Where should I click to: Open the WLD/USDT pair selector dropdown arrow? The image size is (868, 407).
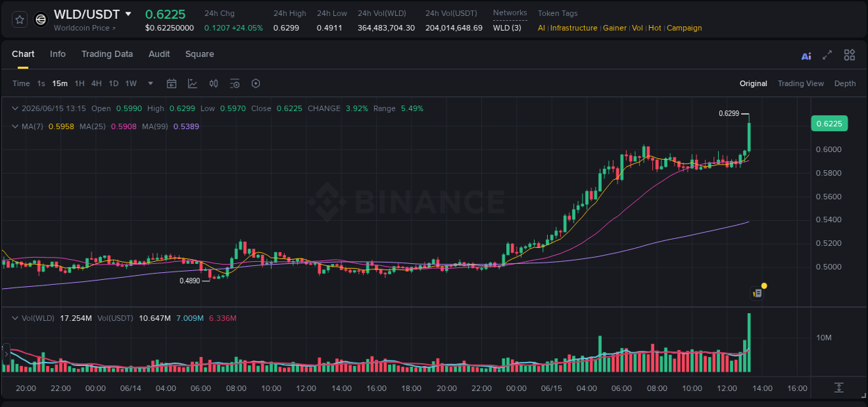point(128,14)
